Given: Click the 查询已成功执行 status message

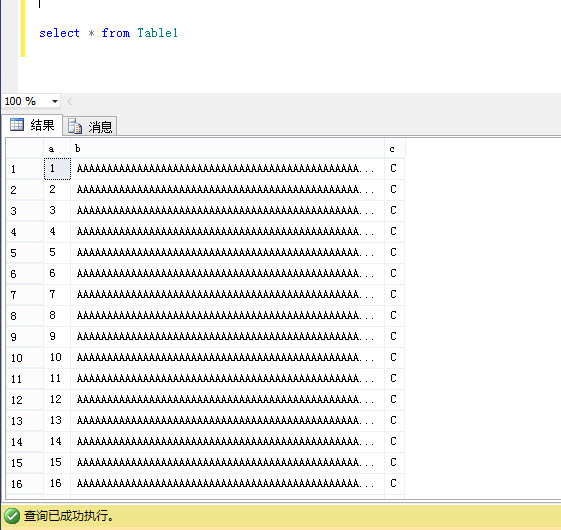Looking at the screenshot, I should (69, 516).
